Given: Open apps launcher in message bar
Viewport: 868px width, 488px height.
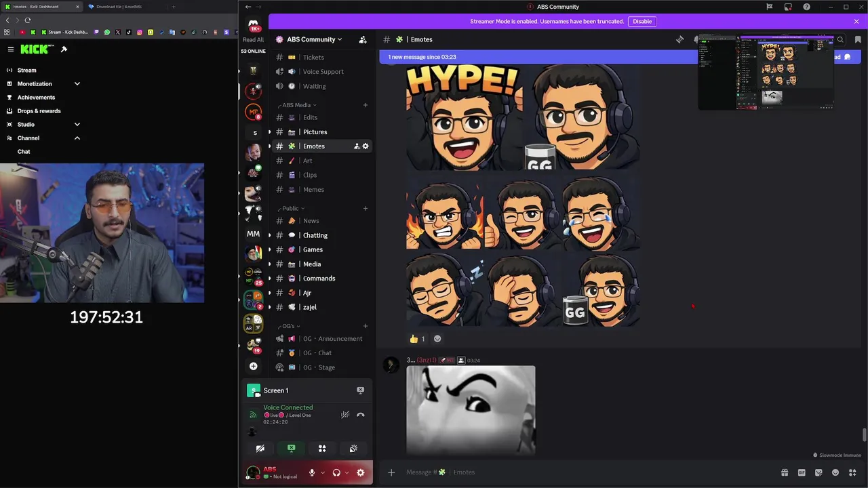Looking at the screenshot, I should coord(852,472).
